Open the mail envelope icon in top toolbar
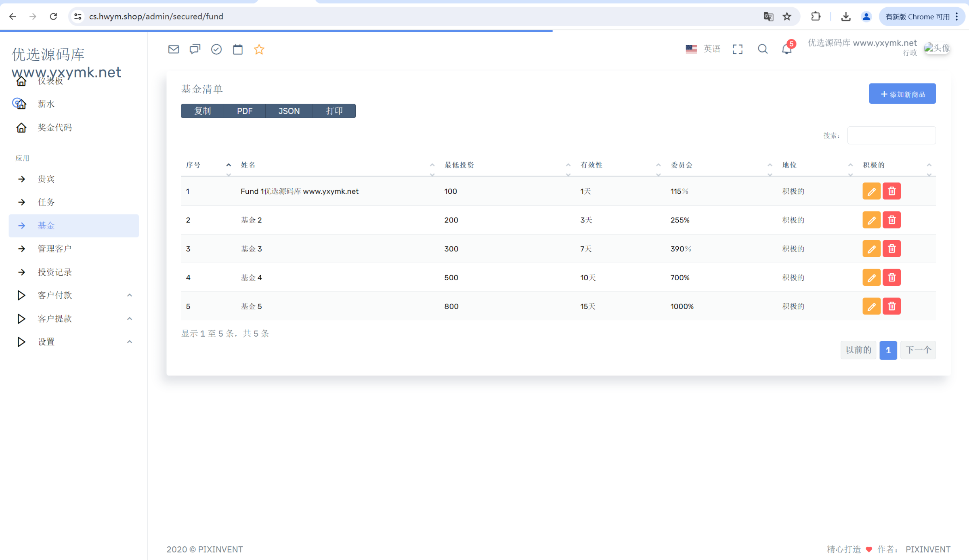Viewport: 969px width, 560px height. pyautogui.click(x=173, y=49)
